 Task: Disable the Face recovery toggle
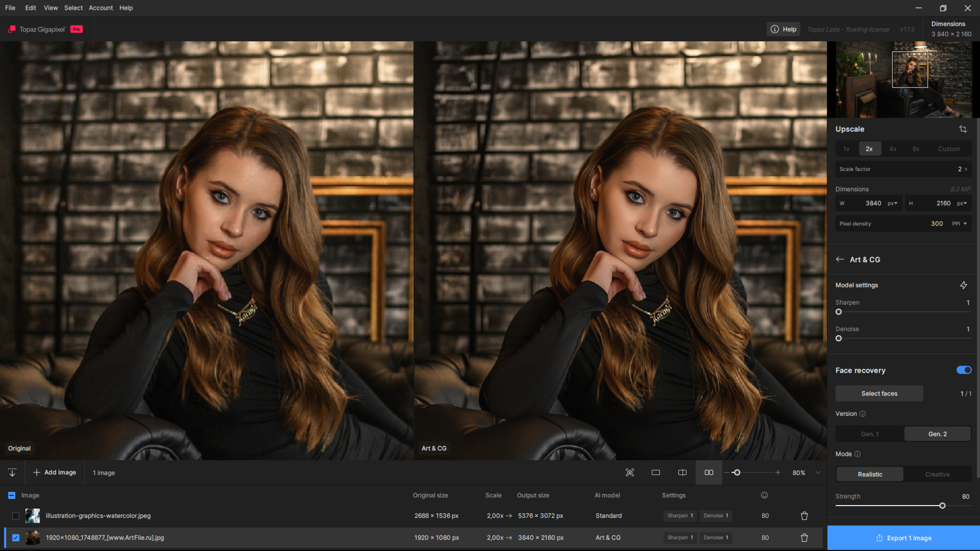[x=963, y=370]
